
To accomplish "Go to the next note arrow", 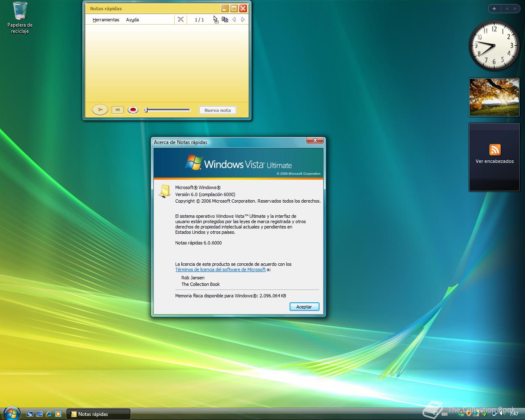I will pyautogui.click(x=243, y=19).
